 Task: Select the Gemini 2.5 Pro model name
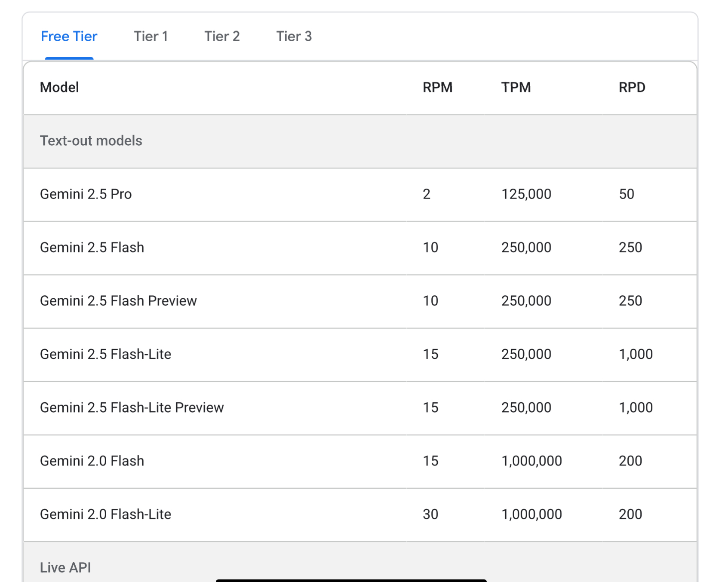tap(86, 194)
